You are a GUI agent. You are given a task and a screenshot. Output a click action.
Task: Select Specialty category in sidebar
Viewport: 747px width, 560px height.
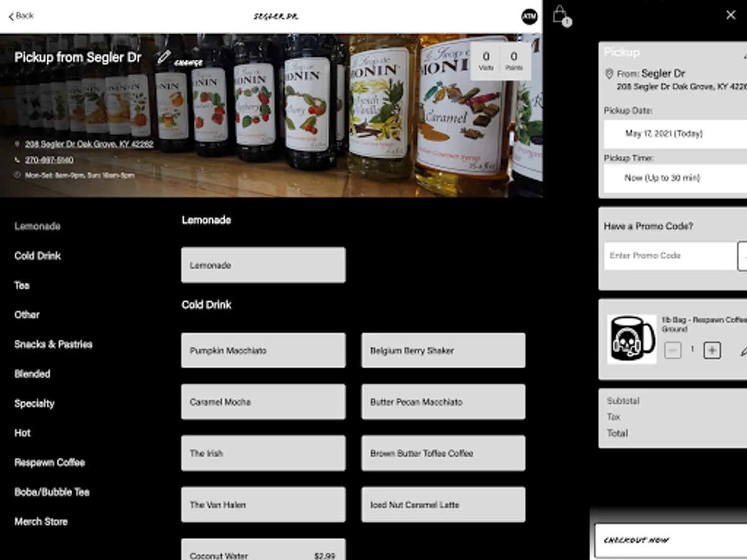tap(34, 404)
